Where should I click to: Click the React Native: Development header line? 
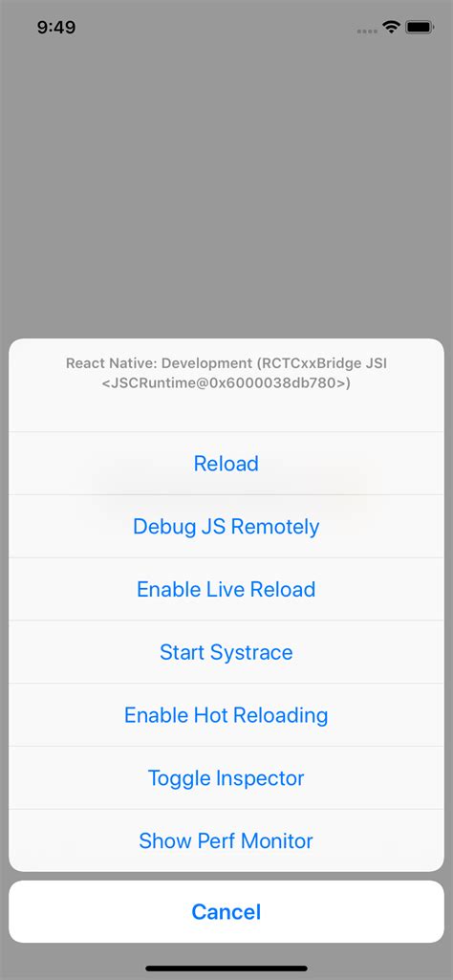[226, 363]
